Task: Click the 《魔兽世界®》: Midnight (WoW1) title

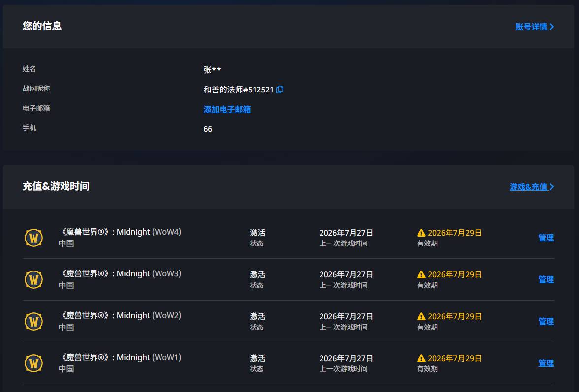Action: coord(120,357)
